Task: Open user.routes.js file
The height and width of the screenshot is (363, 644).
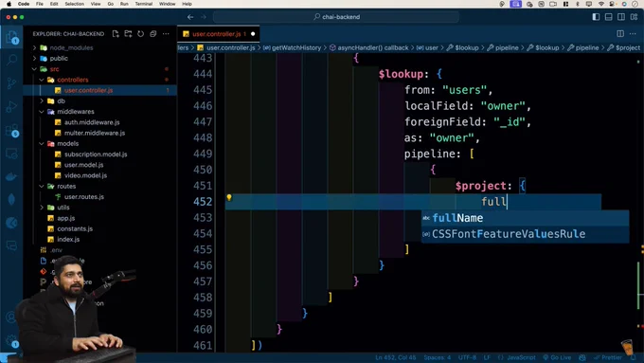Action: point(83,197)
